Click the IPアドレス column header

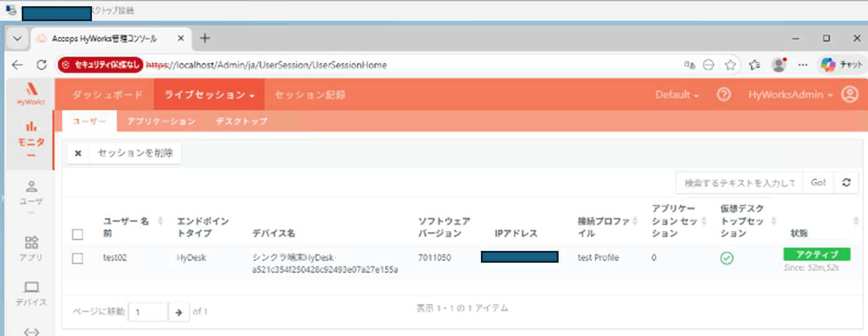coord(516,234)
